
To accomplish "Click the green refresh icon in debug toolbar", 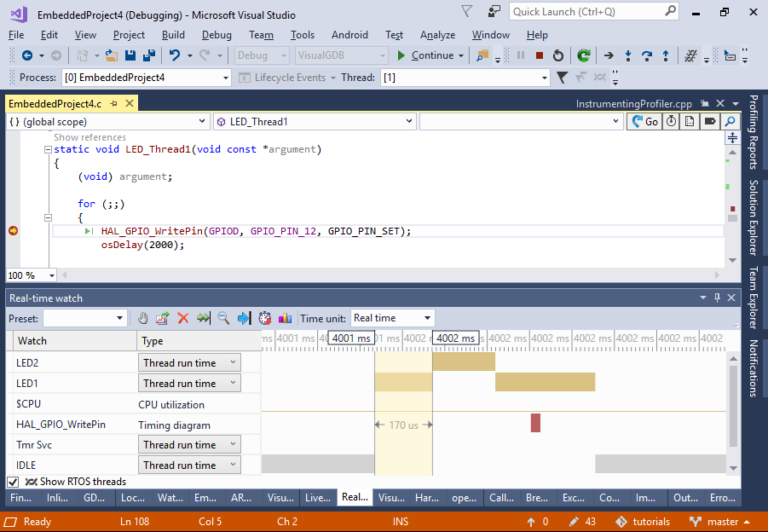I will pos(583,56).
